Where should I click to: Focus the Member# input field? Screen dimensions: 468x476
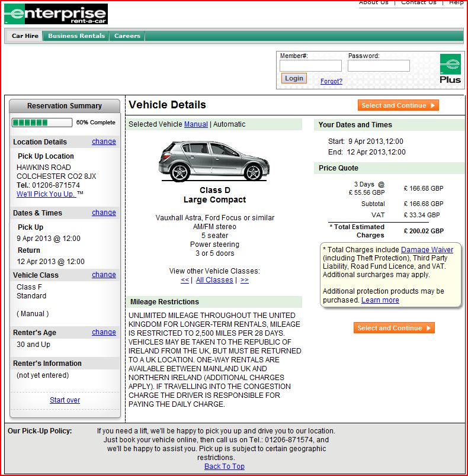coord(310,66)
